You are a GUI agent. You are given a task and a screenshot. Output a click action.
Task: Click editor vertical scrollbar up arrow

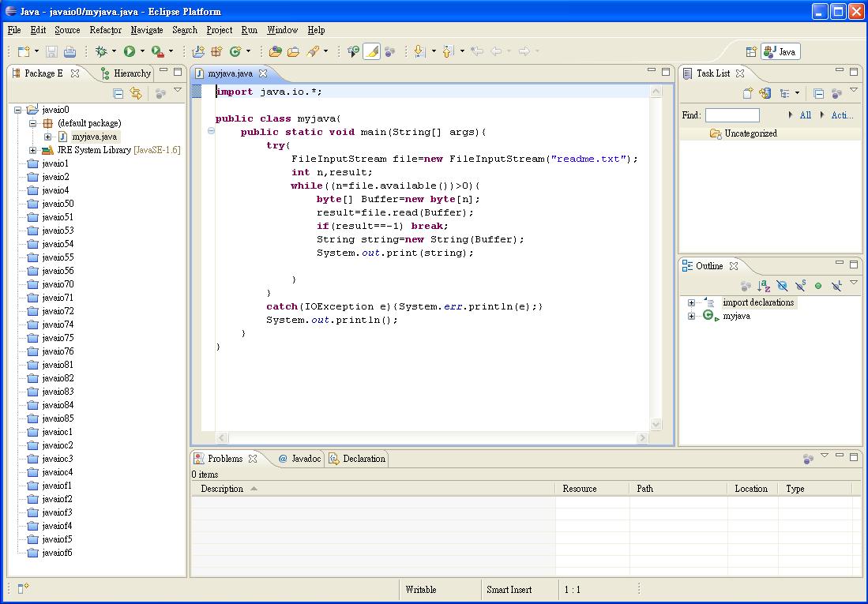(656, 92)
